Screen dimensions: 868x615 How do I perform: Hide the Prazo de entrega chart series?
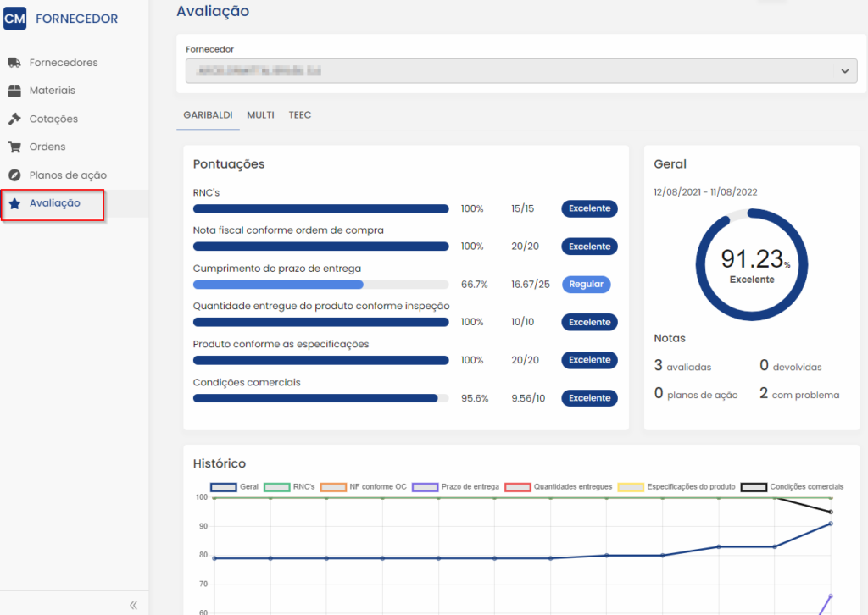tap(424, 487)
